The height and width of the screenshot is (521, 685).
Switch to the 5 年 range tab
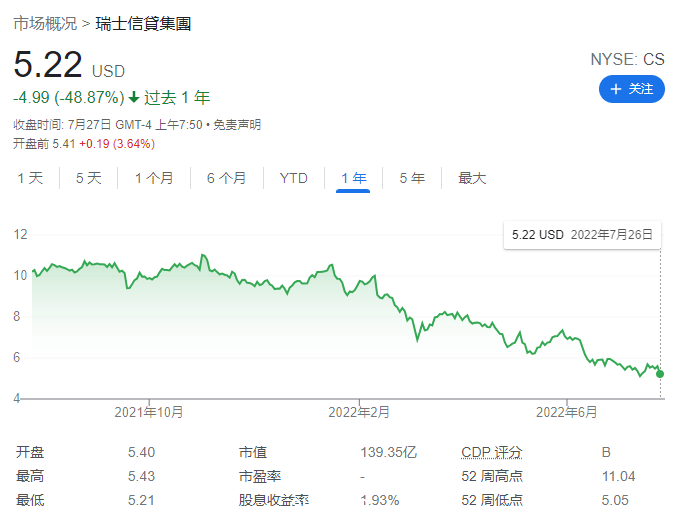point(412,178)
